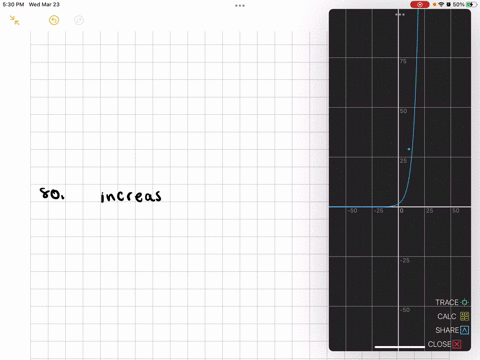480x360 pixels.
Task: Tap the three-dot handle on the graph window
Action: pos(400,15)
